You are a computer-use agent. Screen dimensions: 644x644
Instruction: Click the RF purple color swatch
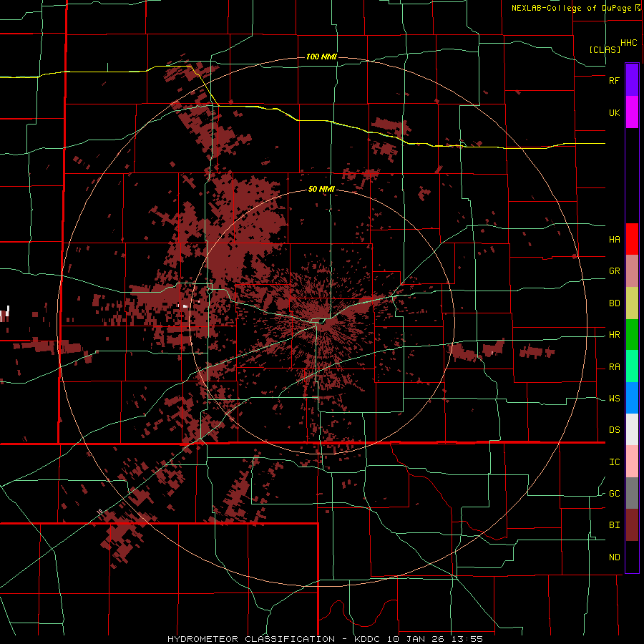(x=632, y=80)
